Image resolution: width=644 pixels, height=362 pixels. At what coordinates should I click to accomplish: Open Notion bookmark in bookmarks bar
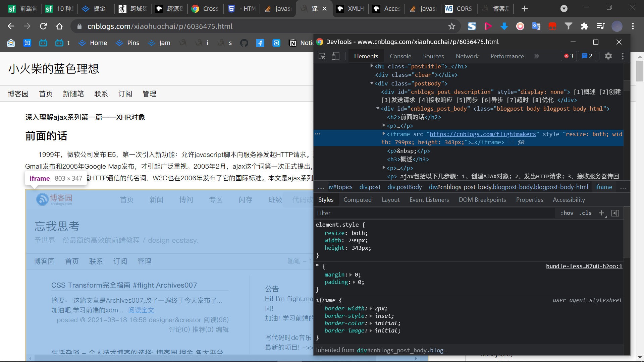pyautogui.click(x=301, y=43)
